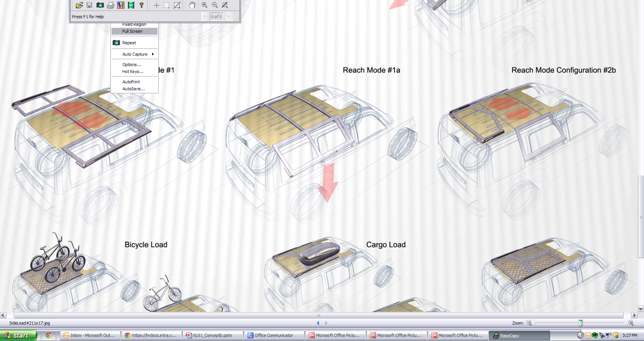Click the Hot Keys... menu entry
Image resolution: width=644 pixels, height=341 pixels.
tap(132, 71)
